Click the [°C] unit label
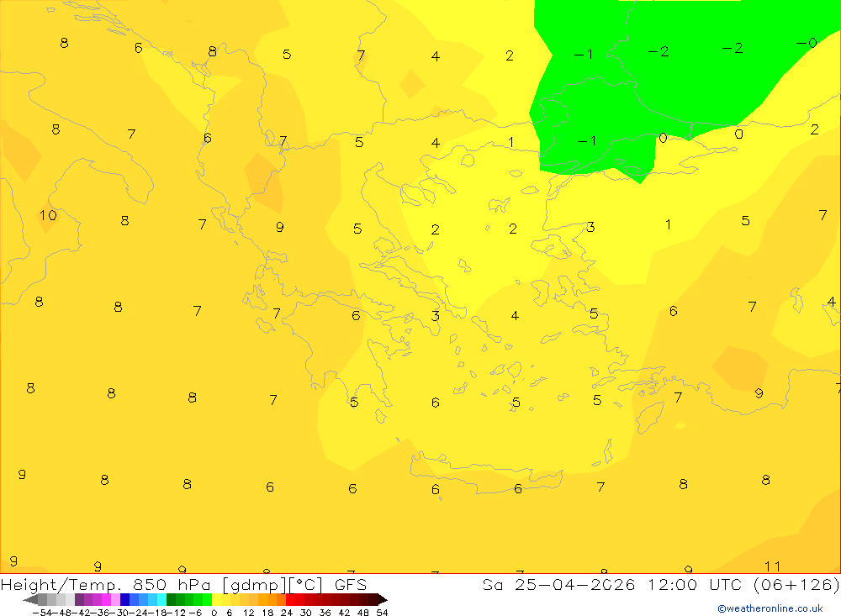The image size is (841, 616). click(306, 585)
